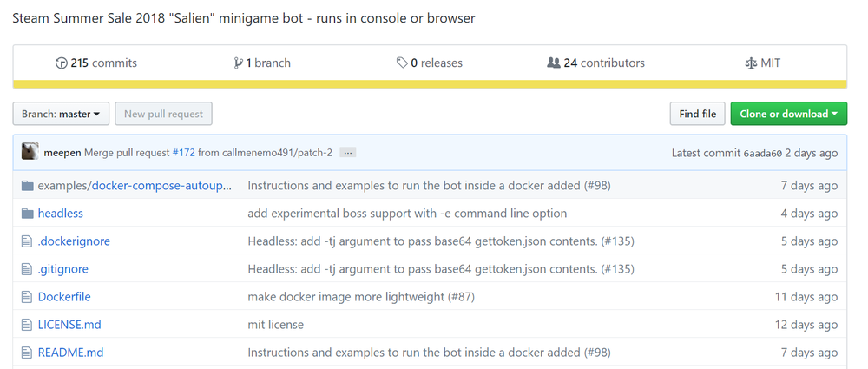Open the Dockerfile file
The height and width of the screenshot is (369, 868).
pyautogui.click(x=64, y=296)
